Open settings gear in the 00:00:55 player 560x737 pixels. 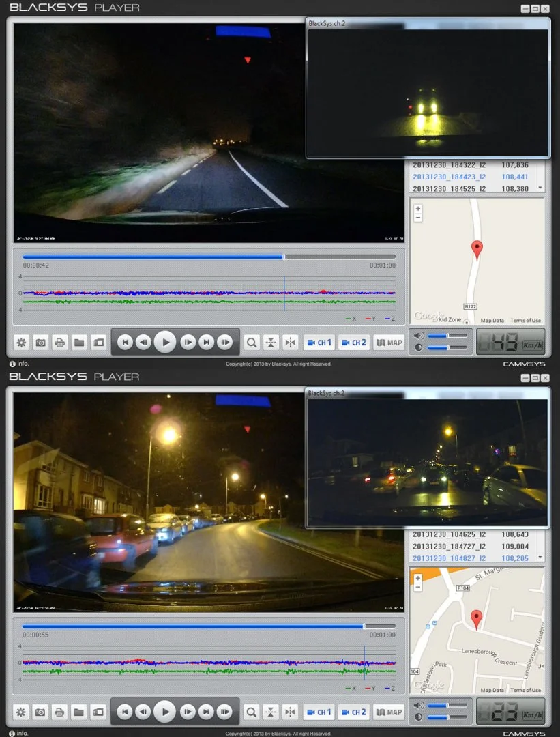click(21, 712)
